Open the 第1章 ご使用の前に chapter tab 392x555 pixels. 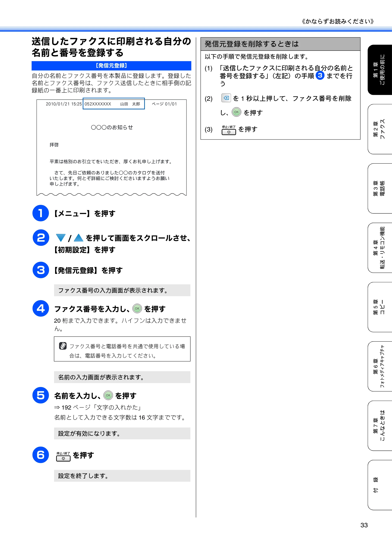pos(380,70)
